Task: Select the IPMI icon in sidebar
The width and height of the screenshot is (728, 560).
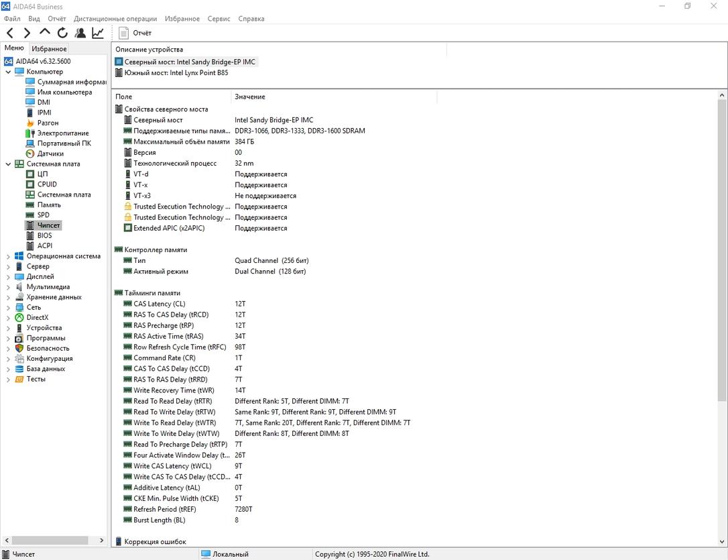Action: pos(30,113)
